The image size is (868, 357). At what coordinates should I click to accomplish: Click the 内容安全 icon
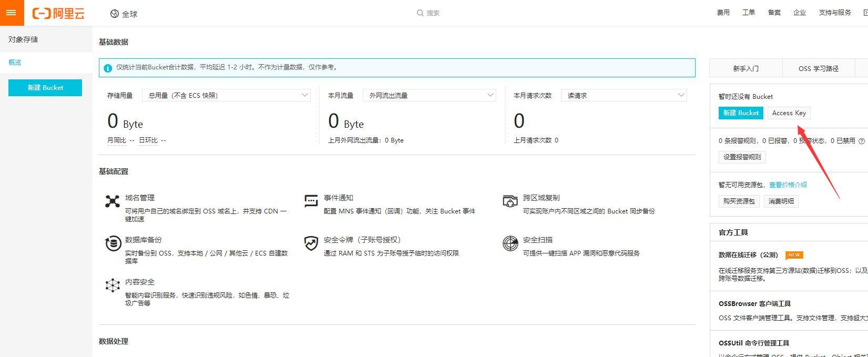113,285
